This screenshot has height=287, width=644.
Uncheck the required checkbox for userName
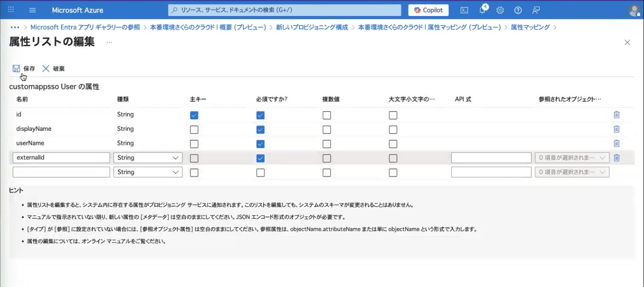(x=260, y=143)
